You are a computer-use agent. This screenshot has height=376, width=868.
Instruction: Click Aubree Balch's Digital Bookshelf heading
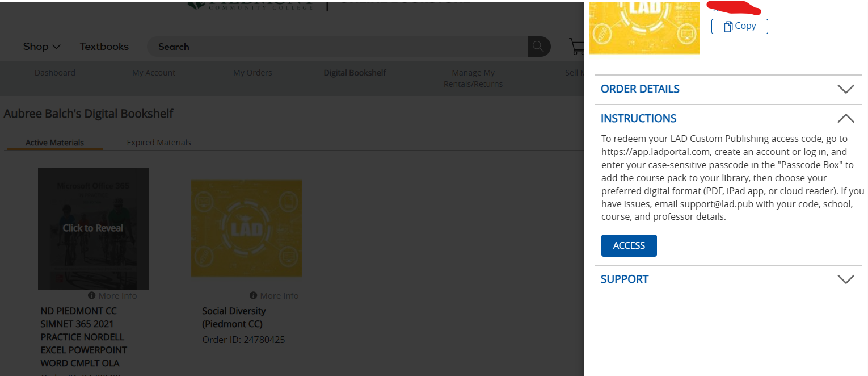pos(89,114)
